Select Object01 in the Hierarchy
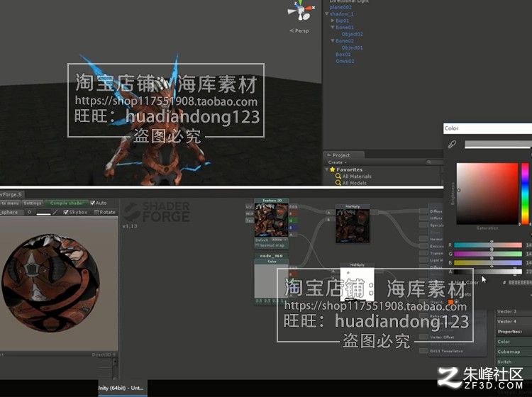Viewport: 532px width, 397px height. click(x=352, y=47)
